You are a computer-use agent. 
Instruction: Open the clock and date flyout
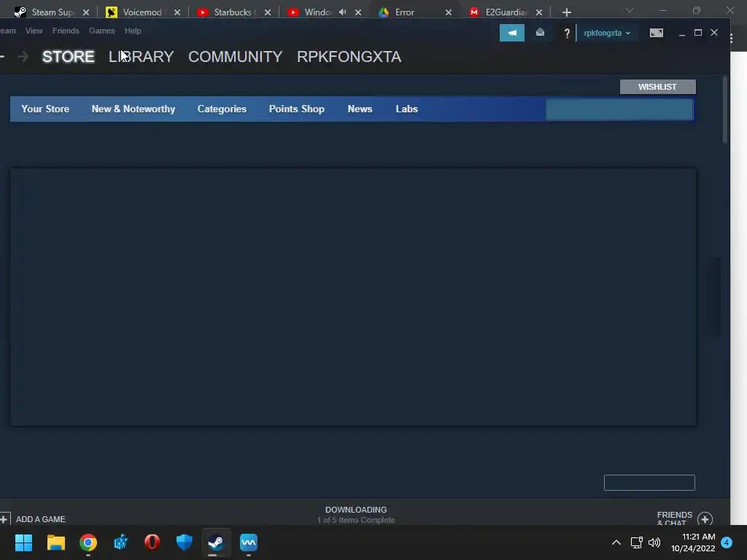[693, 542]
